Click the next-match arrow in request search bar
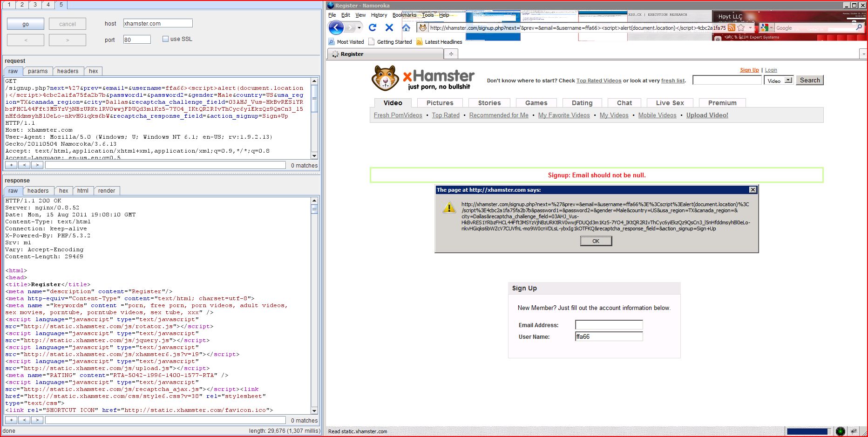The height and width of the screenshot is (437, 868). click(37, 165)
